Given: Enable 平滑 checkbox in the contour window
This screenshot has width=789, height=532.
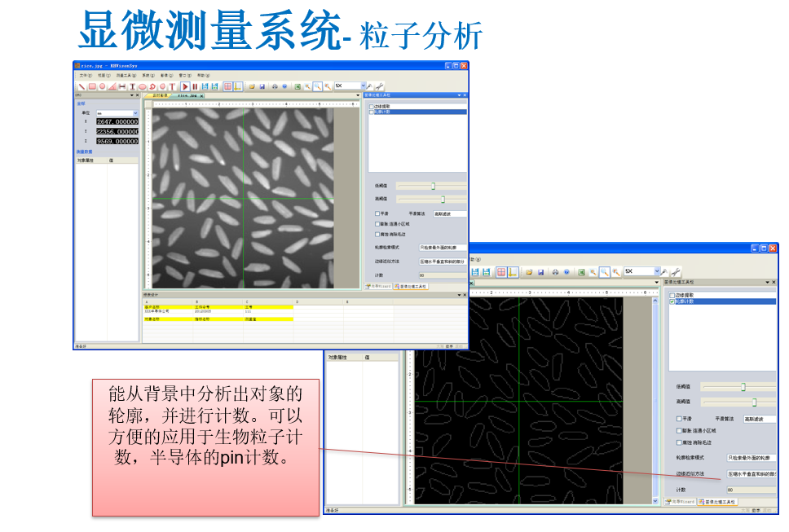Looking at the screenshot, I should coord(679,419).
